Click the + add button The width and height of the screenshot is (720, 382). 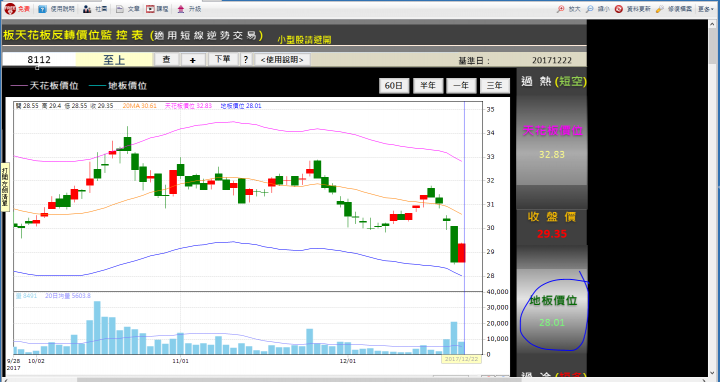tap(193, 60)
